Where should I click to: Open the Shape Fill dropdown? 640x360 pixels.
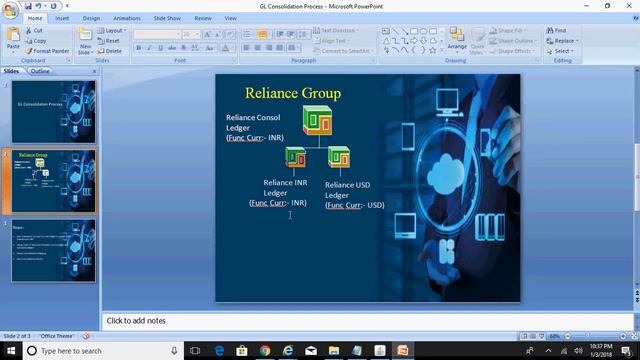pyautogui.click(x=507, y=31)
